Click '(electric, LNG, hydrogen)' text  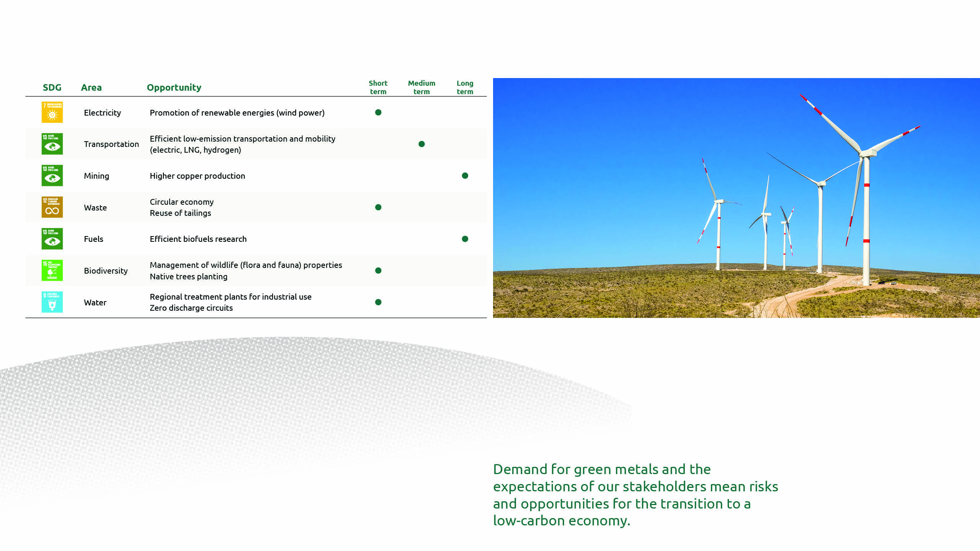[195, 150]
